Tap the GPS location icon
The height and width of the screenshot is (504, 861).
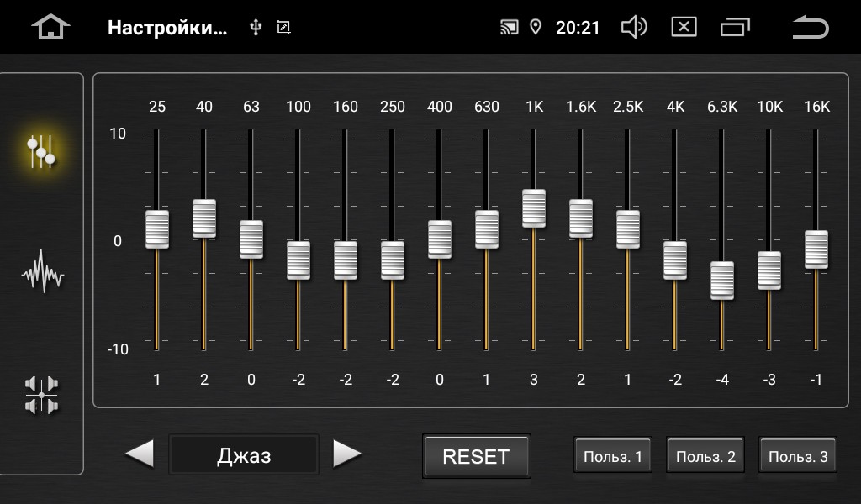(x=536, y=27)
